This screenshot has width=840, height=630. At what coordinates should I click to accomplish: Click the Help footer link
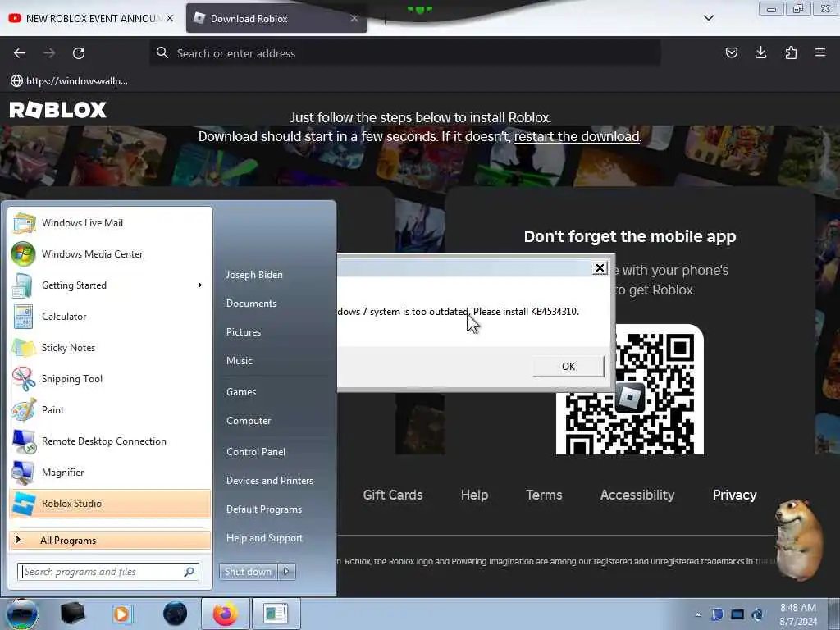(x=475, y=495)
